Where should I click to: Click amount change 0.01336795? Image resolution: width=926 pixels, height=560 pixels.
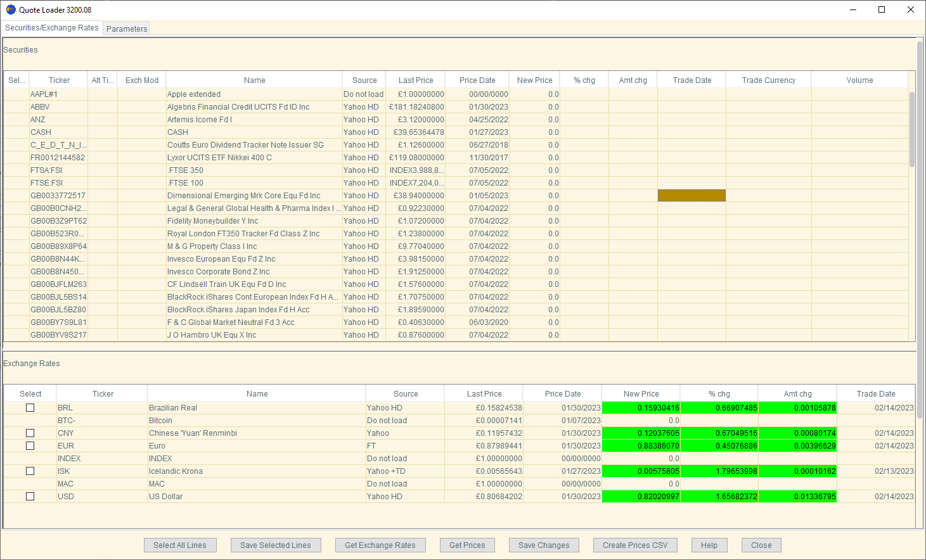(797, 497)
